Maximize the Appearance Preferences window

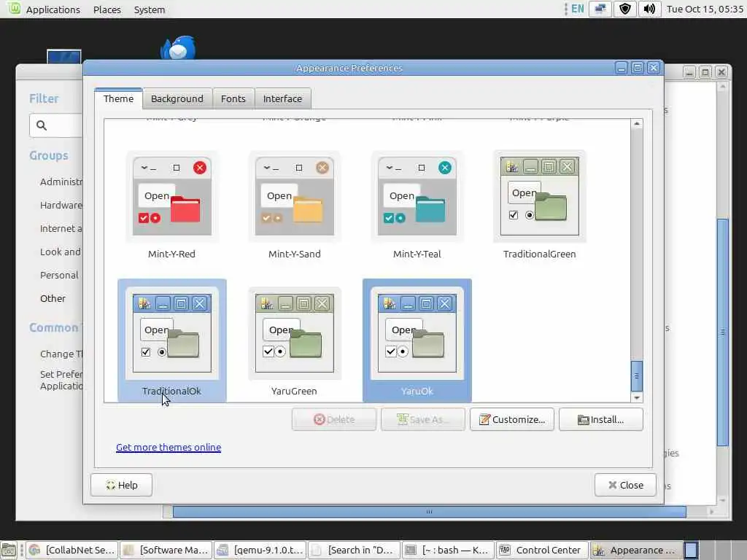pyautogui.click(x=638, y=68)
